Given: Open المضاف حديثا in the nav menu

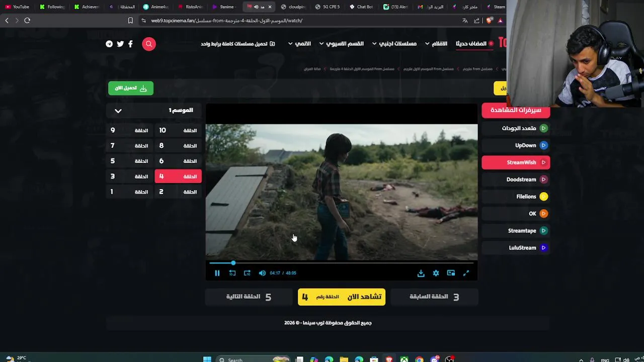Looking at the screenshot, I should tap(474, 44).
